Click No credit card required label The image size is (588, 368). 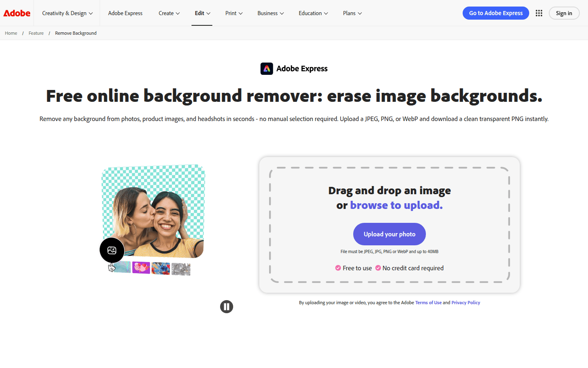[x=413, y=268]
